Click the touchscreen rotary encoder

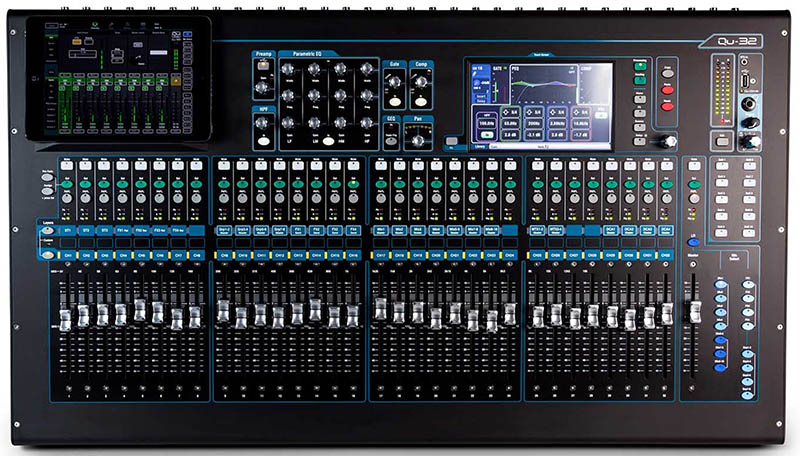coord(669,141)
